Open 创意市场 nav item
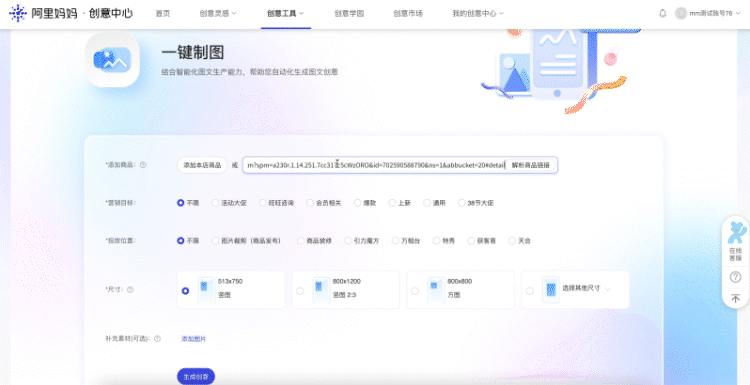The image size is (750, 385). [x=408, y=13]
